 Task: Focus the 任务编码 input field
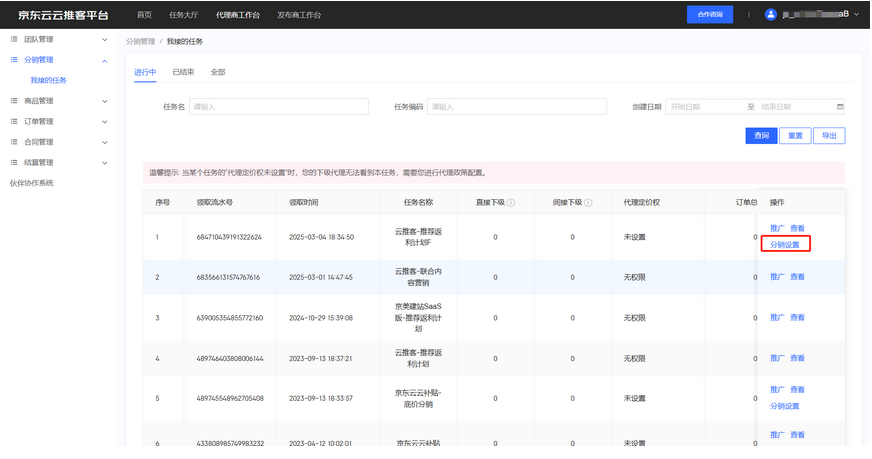(517, 107)
